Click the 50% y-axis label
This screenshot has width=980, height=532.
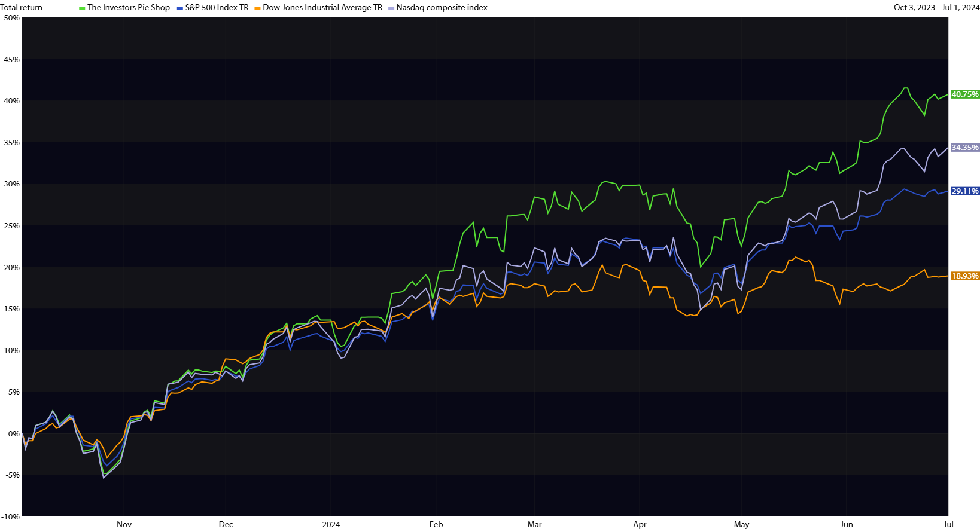[12, 18]
